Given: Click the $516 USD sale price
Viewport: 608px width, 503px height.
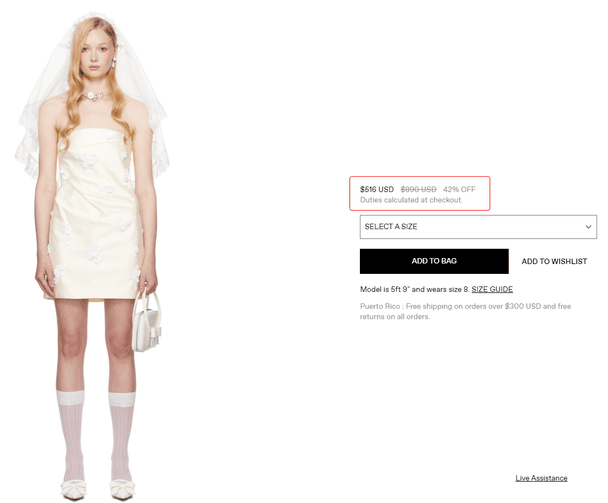Looking at the screenshot, I should (377, 189).
